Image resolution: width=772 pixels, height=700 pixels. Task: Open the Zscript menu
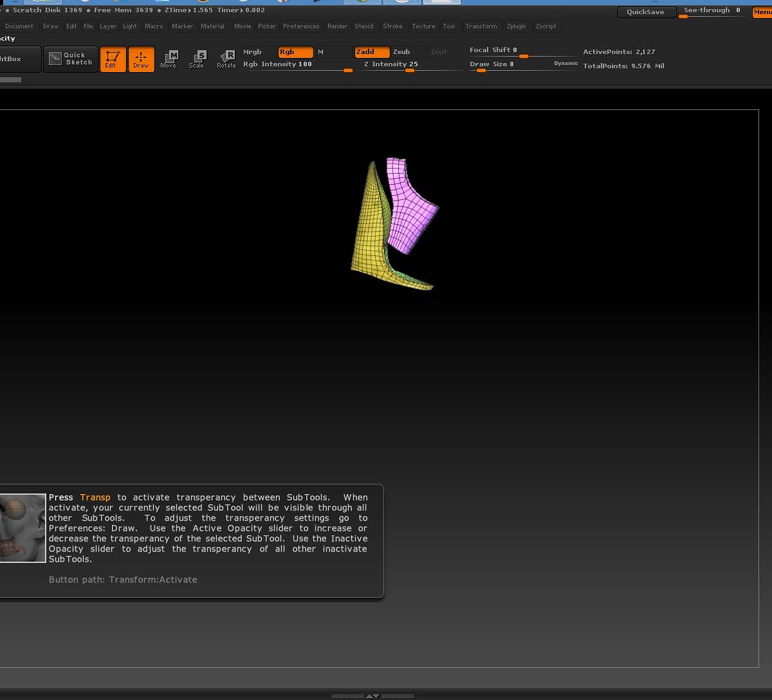click(x=546, y=26)
